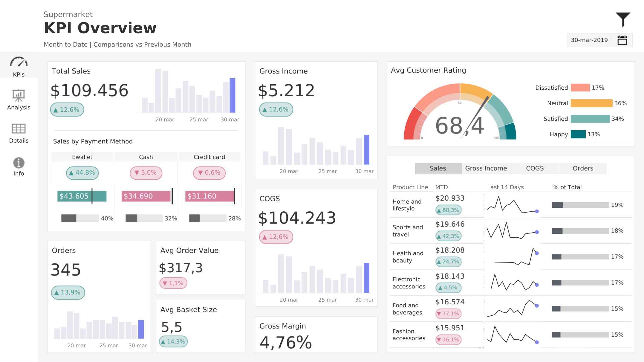644x362 pixels.
Task: Click the 30-mar-2019 date field
Action: tap(589, 40)
